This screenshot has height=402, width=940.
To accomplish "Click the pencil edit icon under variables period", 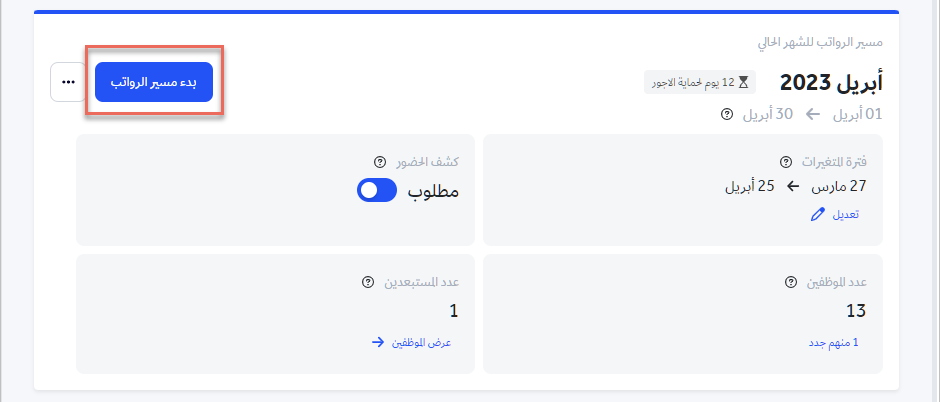I will 817,214.
